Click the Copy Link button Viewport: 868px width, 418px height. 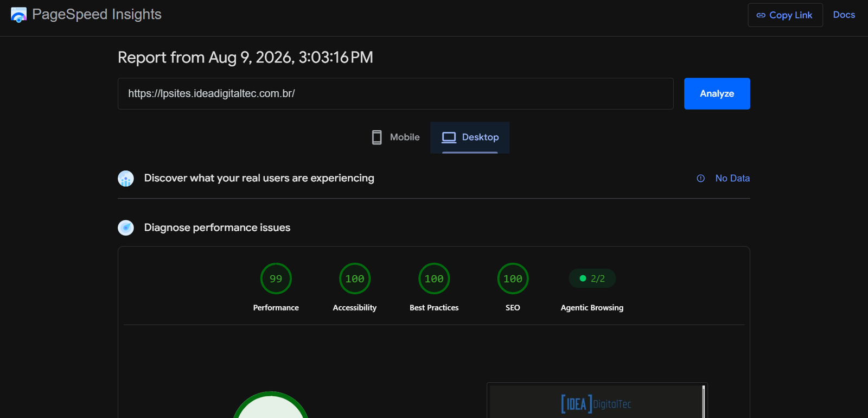click(785, 15)
